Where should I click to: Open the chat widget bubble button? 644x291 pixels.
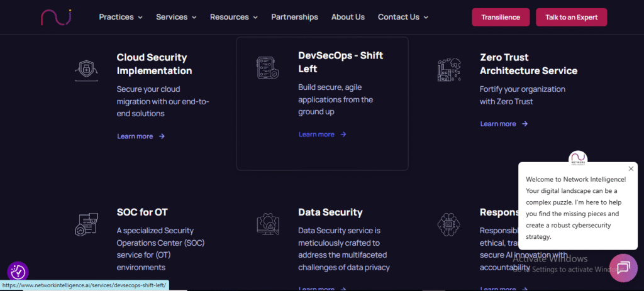pos(623,268)
